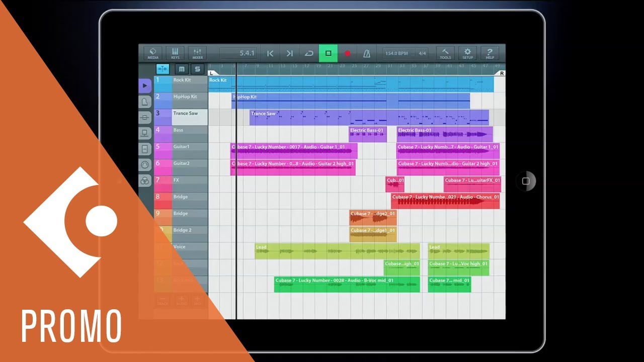The width and height of the screenshot is (644, 362).
Task: Click track 8's red color number
Action: pos(163,200)
